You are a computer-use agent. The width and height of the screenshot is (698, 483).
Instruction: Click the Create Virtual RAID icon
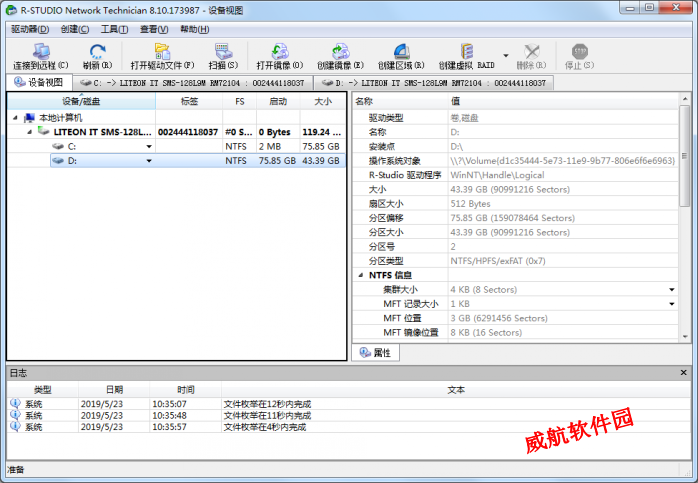coord(466,52)
